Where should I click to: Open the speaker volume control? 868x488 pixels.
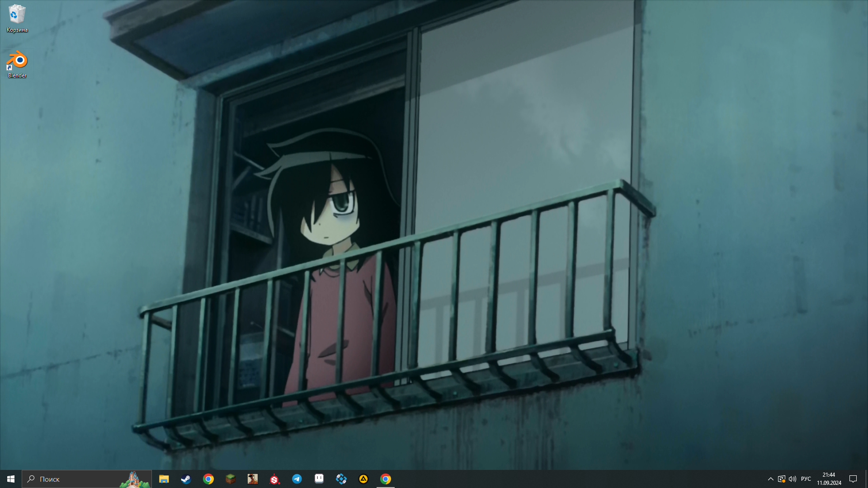click(x=792, y=479)
